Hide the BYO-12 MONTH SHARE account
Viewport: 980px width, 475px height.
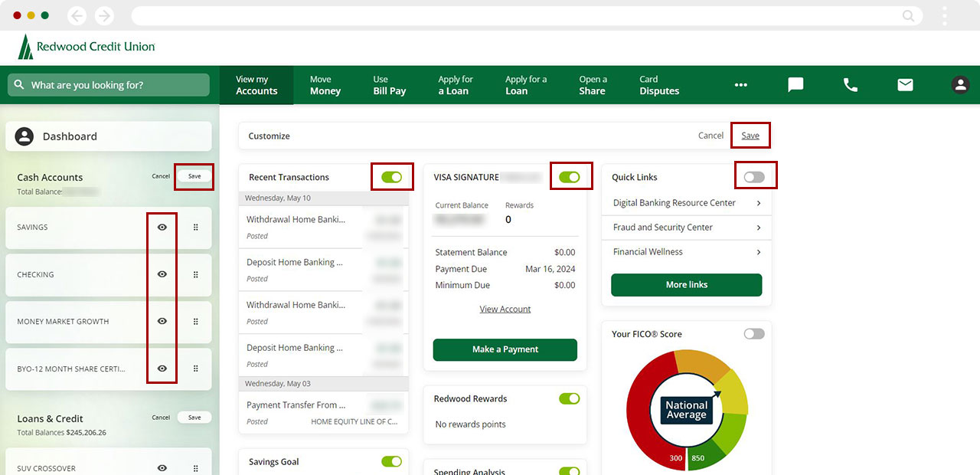(x=162, y=369)
